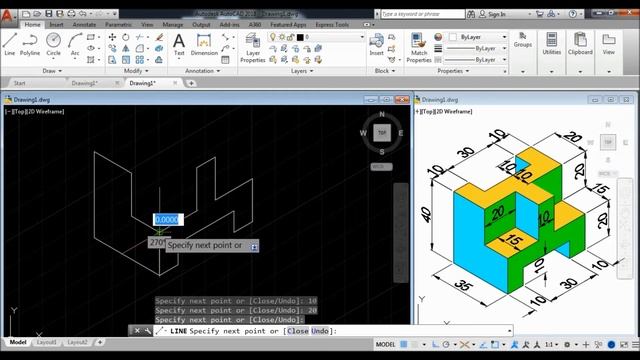Toggle layer 0 lightbulb on/off icon
This screenshot has height=360, width=640.
point(273,37)
